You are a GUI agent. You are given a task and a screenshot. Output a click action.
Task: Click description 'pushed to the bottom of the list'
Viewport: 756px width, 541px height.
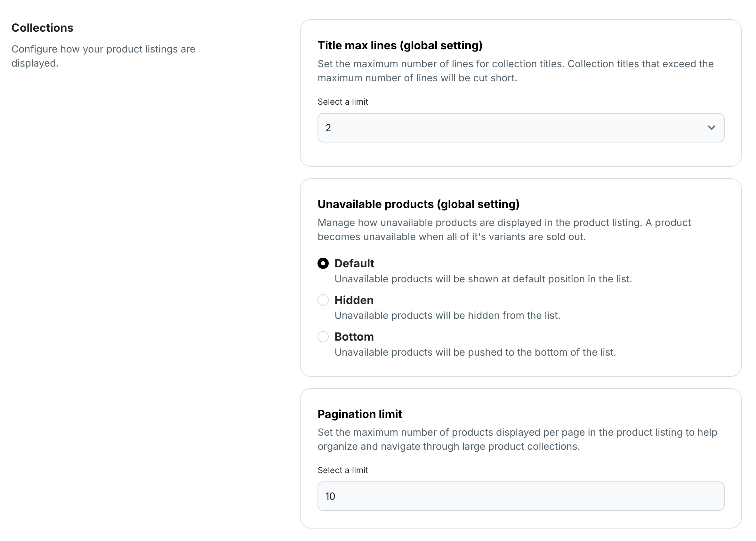pyautogui.click(x=475, y=352)
